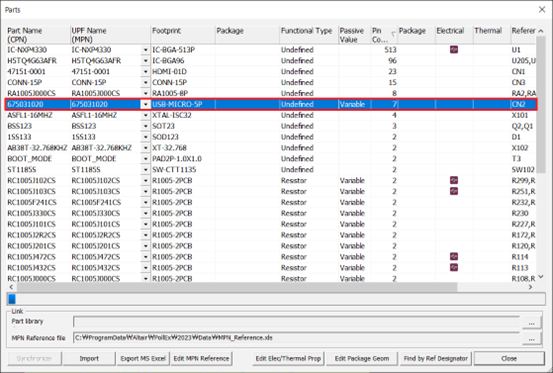This screenshot has width=553, height=373.
Task: Click the electrical icon for RC1005J472CS row
Action: 454,257
